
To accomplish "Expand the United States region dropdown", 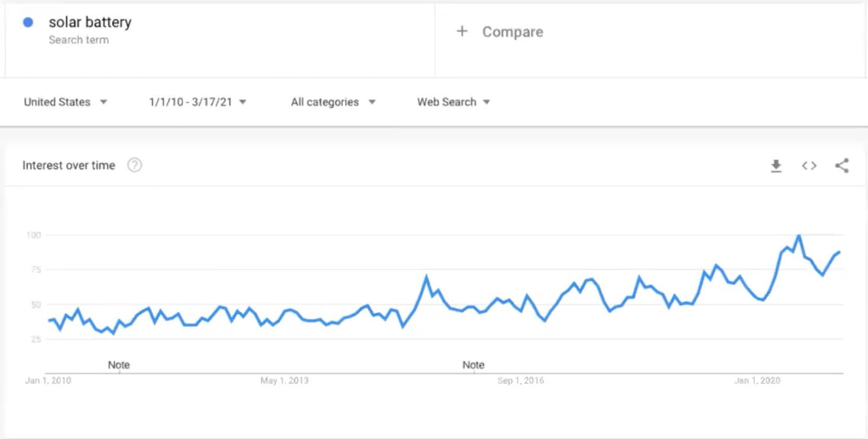I will pyautogui.click(x=66, y=102).
